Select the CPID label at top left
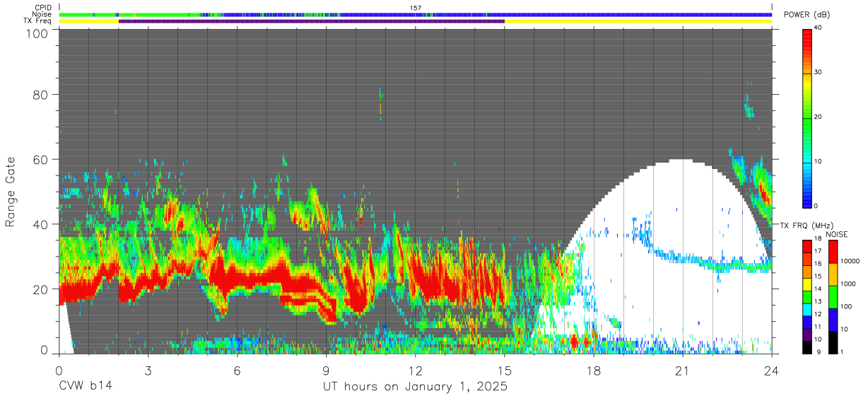868x401 pixels. pos(43,8)
